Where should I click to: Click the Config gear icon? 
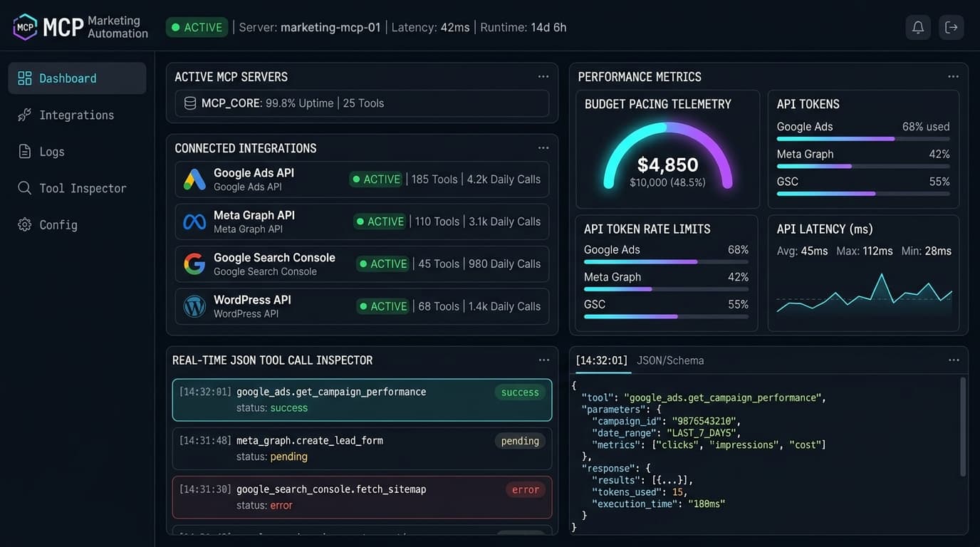(25, 224)
